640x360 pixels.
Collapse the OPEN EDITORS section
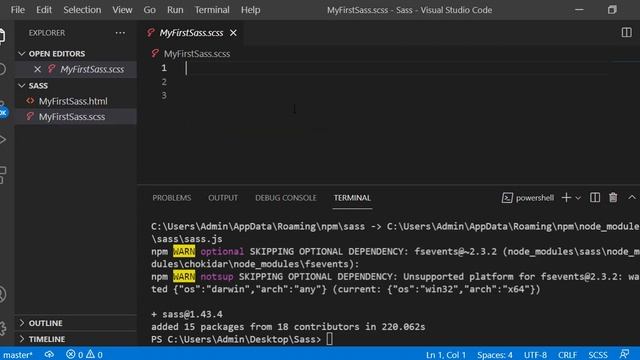52,53
